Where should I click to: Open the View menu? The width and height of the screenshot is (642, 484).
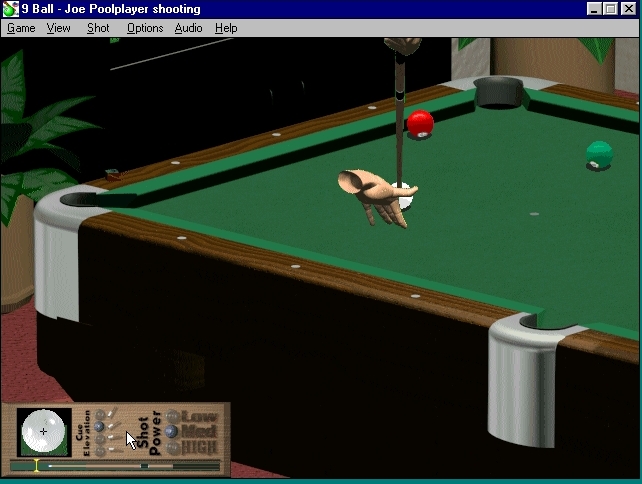58,28
